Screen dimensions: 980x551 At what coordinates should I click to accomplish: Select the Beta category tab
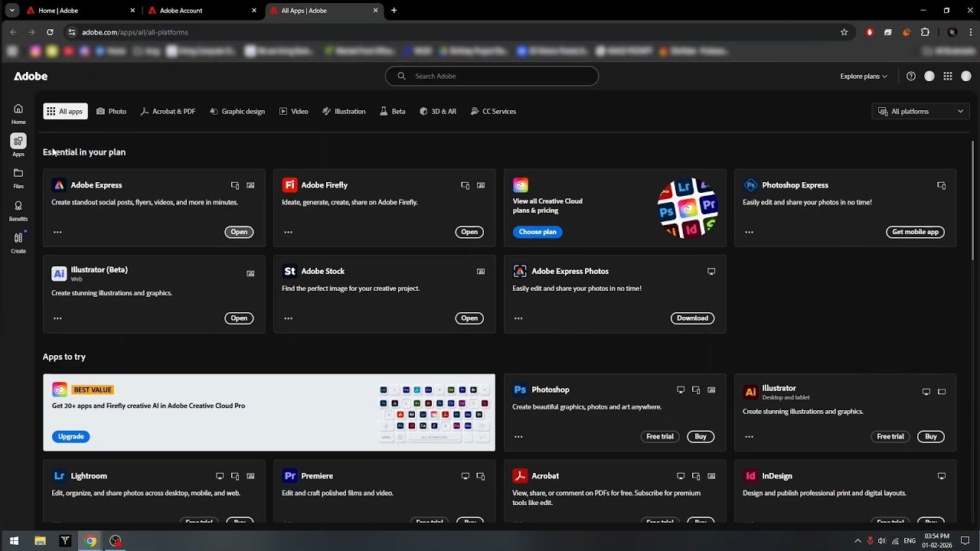point(393,111)
